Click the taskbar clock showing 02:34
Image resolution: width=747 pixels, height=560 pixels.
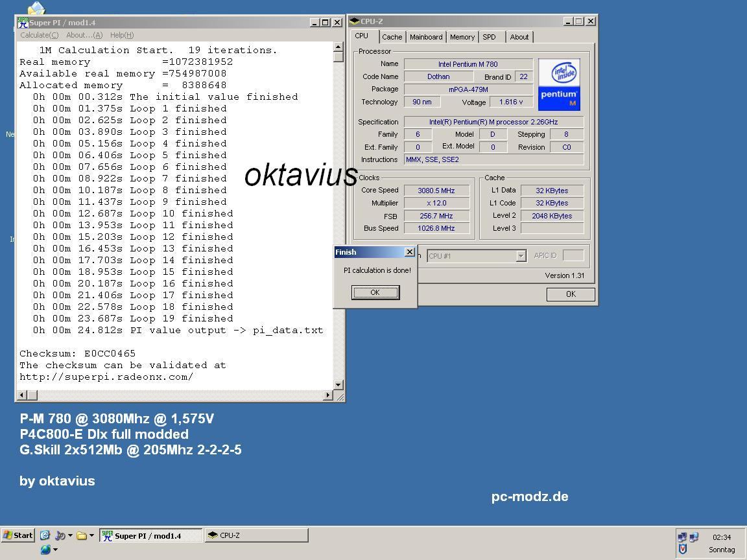pyautogui.click(x=721, y=537)
